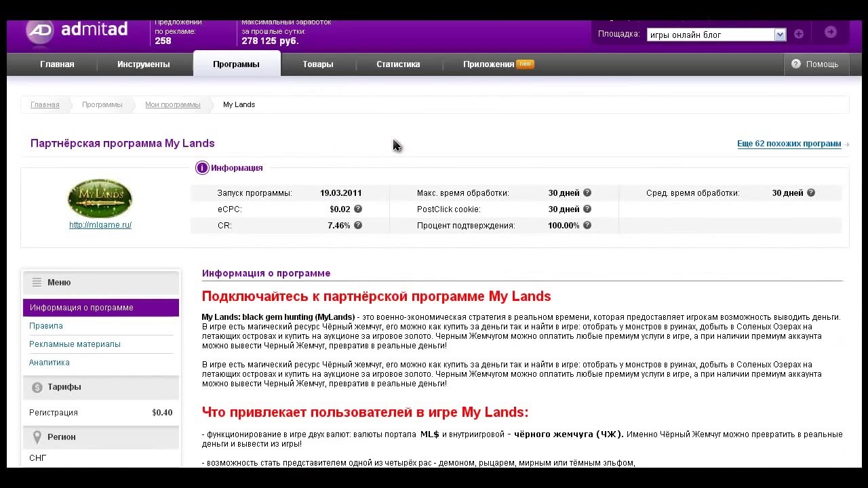Image resolution: width=868 pixels, height=488 pixels.
Task: Click help icon for Процент подтверждения
Action: [x=587, y=226]
